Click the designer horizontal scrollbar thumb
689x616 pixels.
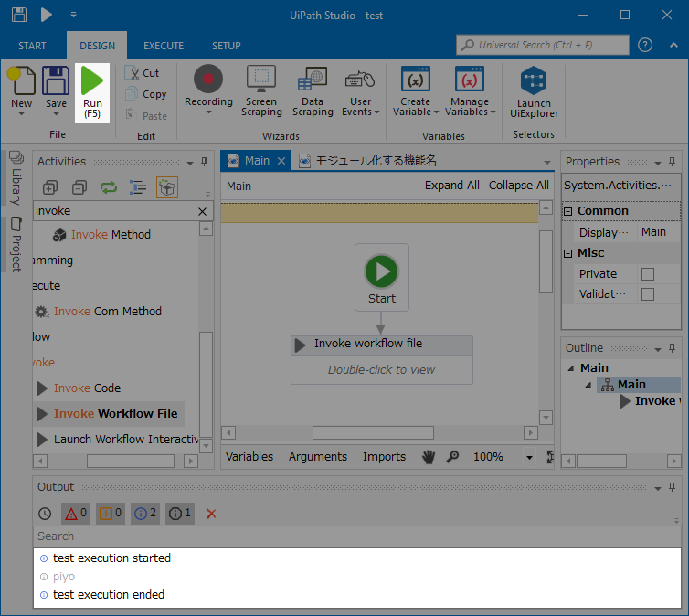[x=373, y=433]
